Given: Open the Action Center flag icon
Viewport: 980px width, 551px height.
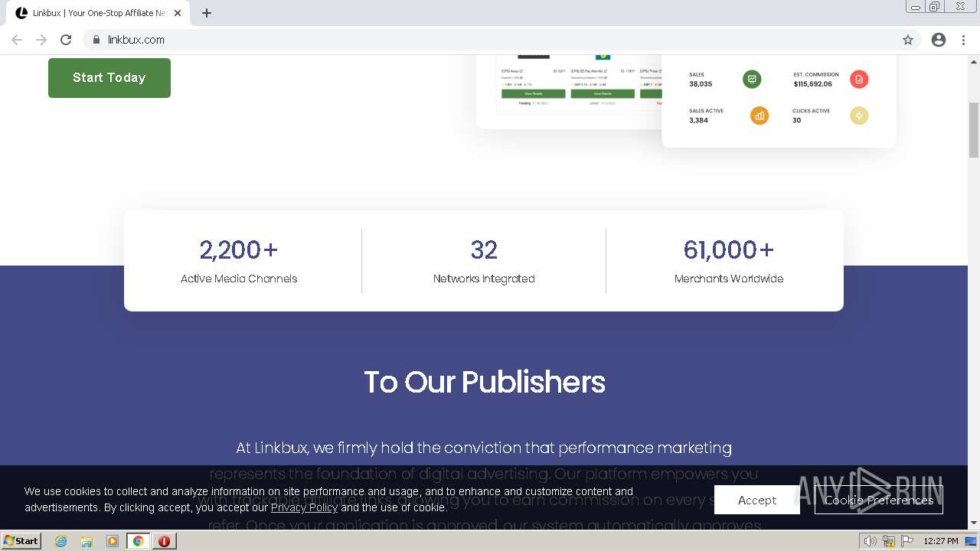Looking at the screenshot, I should pos(906,541).
